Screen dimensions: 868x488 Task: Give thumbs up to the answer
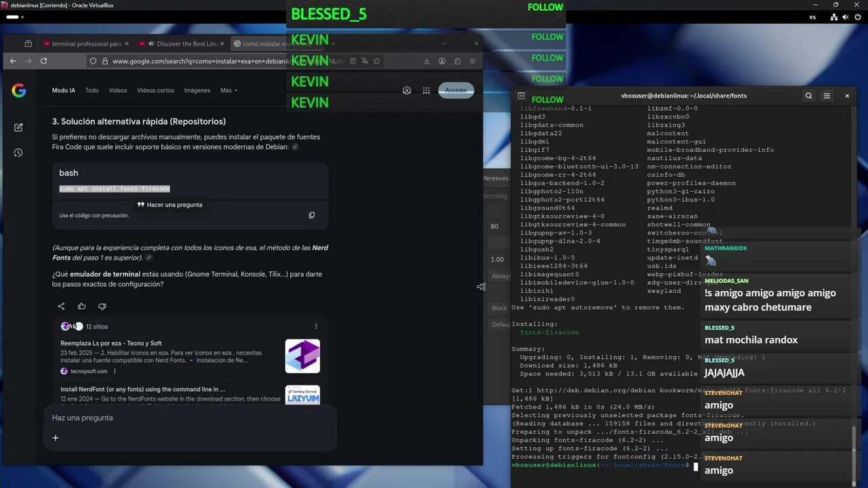[81, 306]
